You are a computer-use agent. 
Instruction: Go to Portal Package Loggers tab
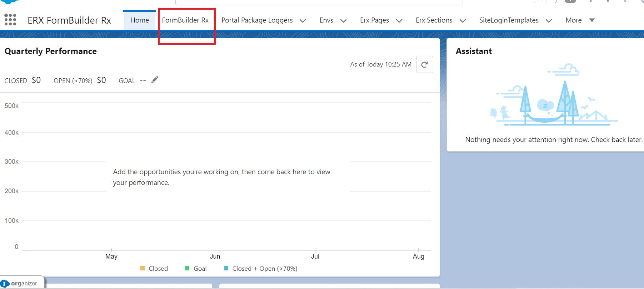(257, 20)
